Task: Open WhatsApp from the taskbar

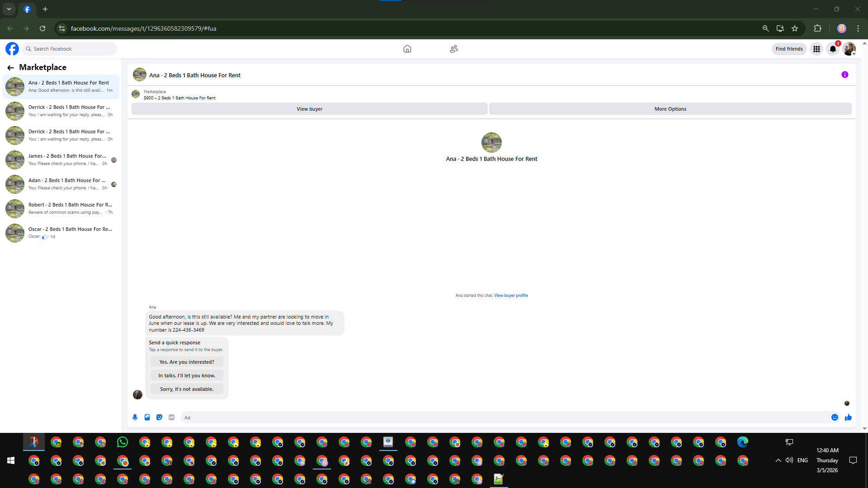Action: click(123, 442)
